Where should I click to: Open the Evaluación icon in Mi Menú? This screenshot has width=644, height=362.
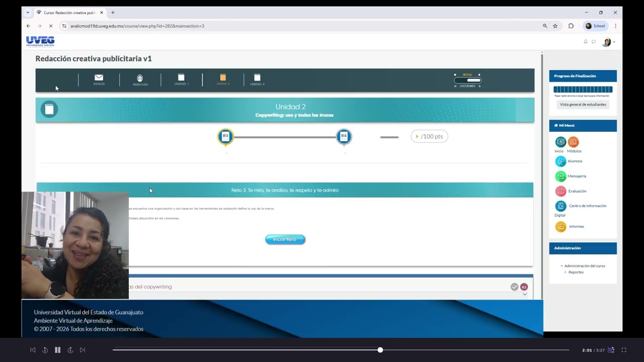560,191
